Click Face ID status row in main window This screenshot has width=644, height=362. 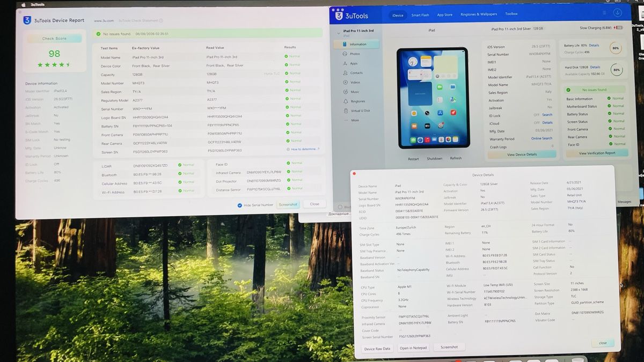pyautogui.click(x=596, y=144)
